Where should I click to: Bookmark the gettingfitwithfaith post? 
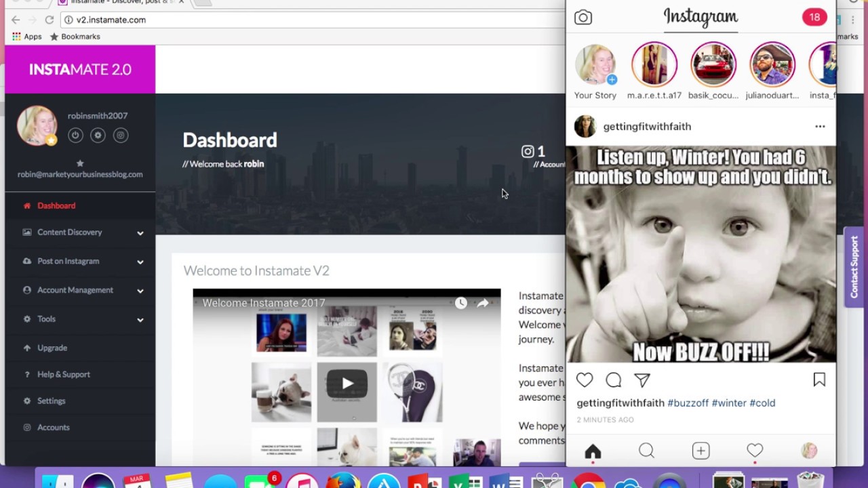pos(819,380)
